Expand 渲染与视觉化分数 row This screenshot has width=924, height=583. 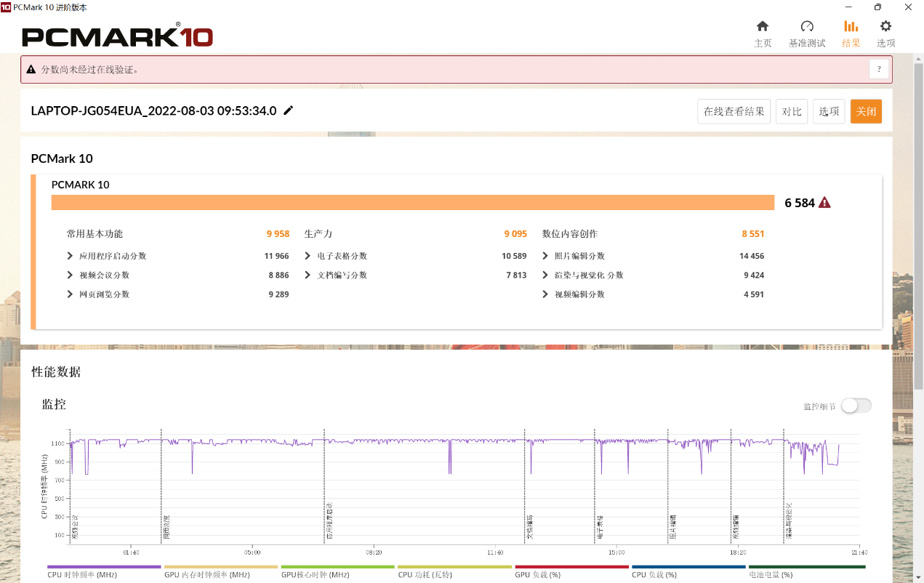546,275
